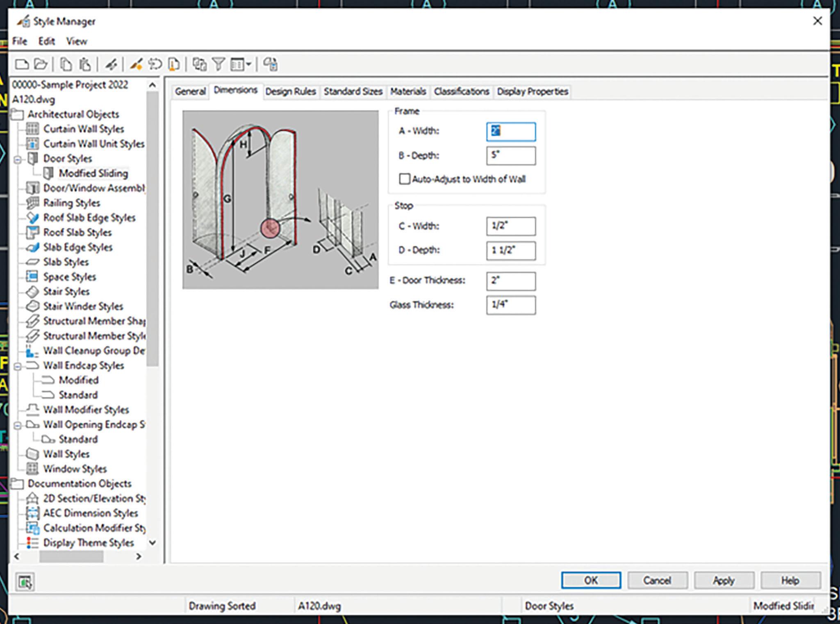840x624 pixels.
Task: Click the Slab Edge Styles icon
Action: point(32,247)
